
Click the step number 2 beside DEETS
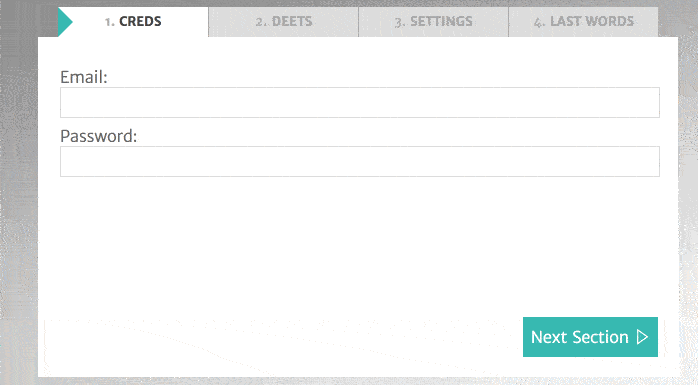(x=261, y=22)
